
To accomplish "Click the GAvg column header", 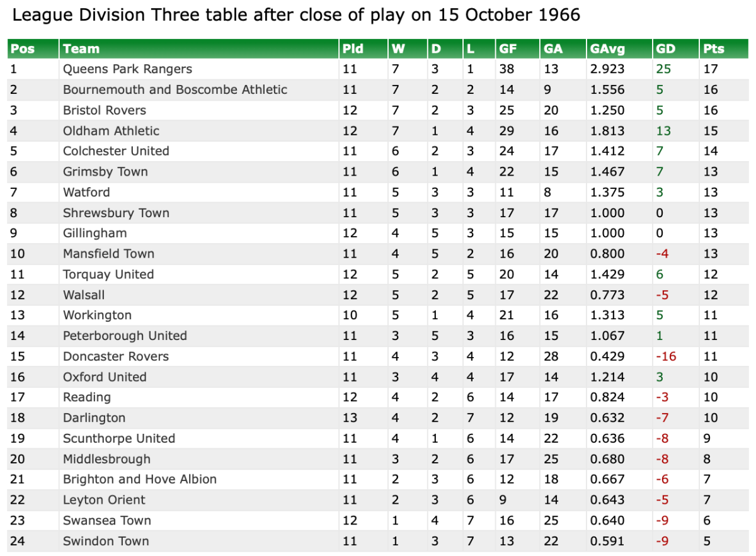I will (x=605, y=48).
